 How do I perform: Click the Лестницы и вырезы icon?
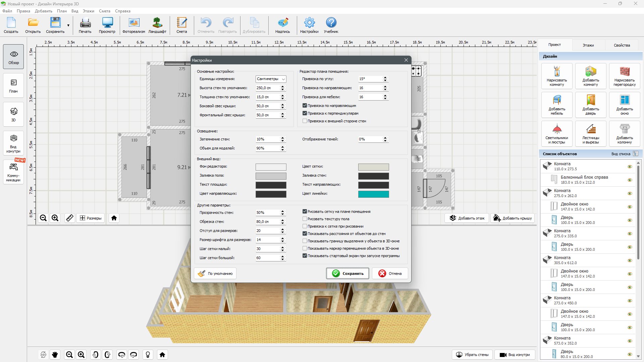[x=590, y=134]
